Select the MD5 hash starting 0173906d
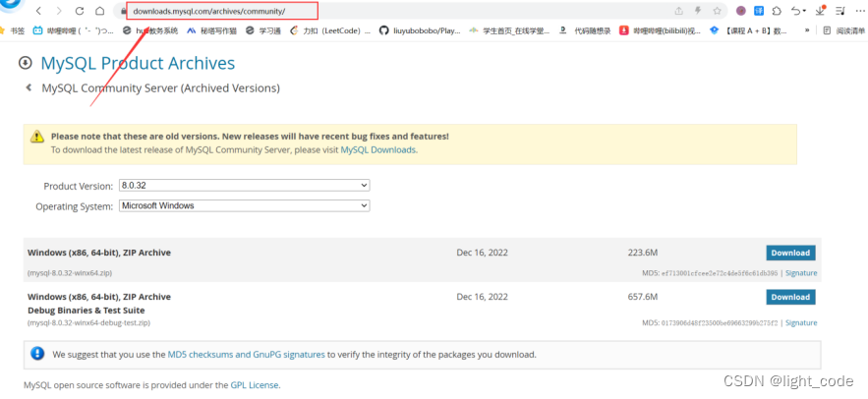868x399 pixels. [720, 323]
